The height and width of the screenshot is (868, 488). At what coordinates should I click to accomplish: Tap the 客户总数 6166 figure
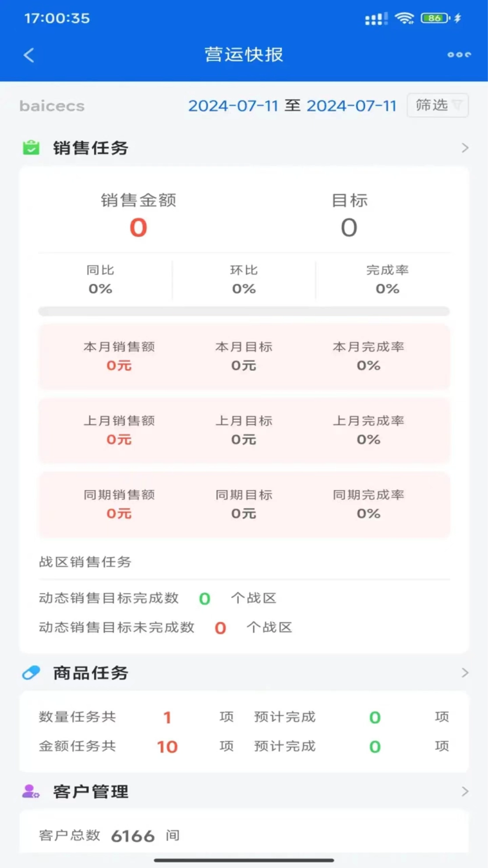point(133,836)
